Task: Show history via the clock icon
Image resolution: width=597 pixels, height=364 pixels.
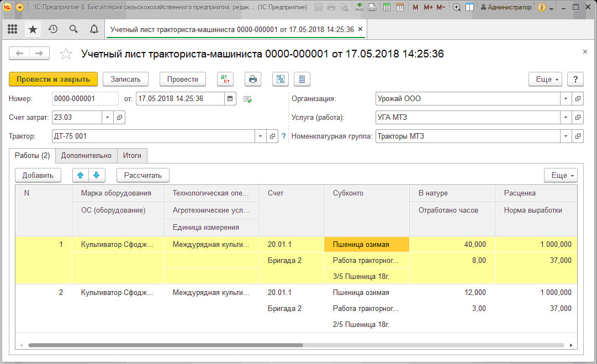Action: coord(53,29)
